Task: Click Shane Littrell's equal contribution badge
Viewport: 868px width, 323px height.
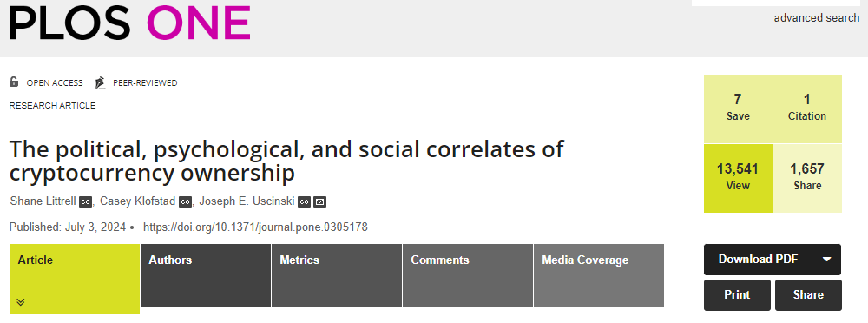Action: pos(85,201)
